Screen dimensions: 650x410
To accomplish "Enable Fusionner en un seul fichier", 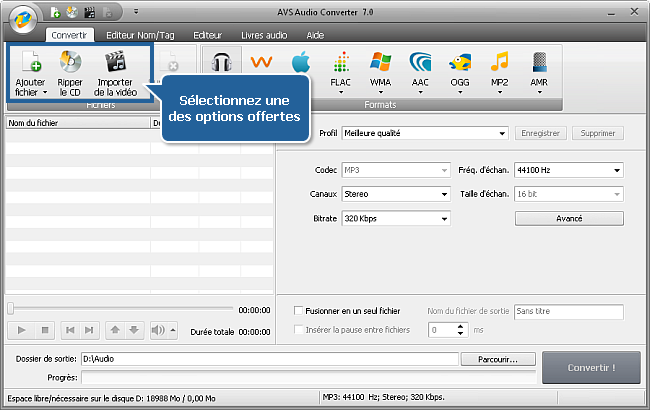I will (298, 311).
